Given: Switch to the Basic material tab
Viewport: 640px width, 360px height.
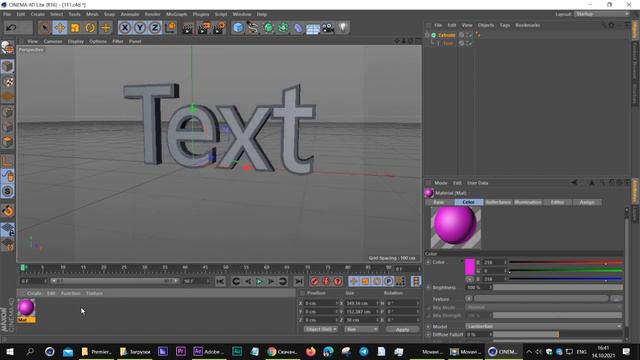Looking at the screenshot, I should pyautogui.click(x=439, y=202).
